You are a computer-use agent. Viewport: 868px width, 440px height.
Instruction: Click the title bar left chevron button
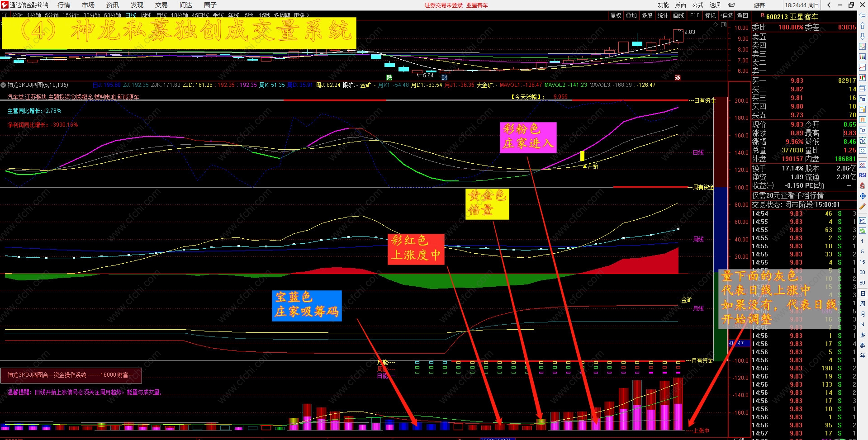pyautogui.click(x=829, y=5)
